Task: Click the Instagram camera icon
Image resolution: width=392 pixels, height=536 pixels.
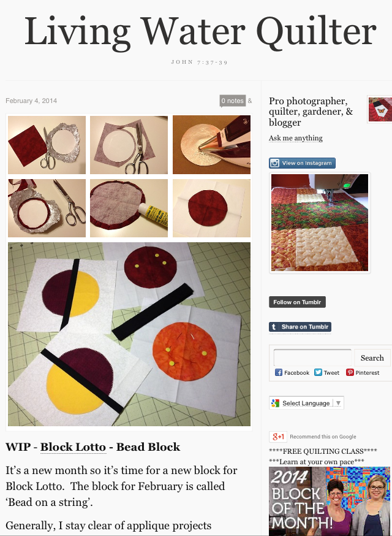Action: pyautogui.click(x=274, y=163)
